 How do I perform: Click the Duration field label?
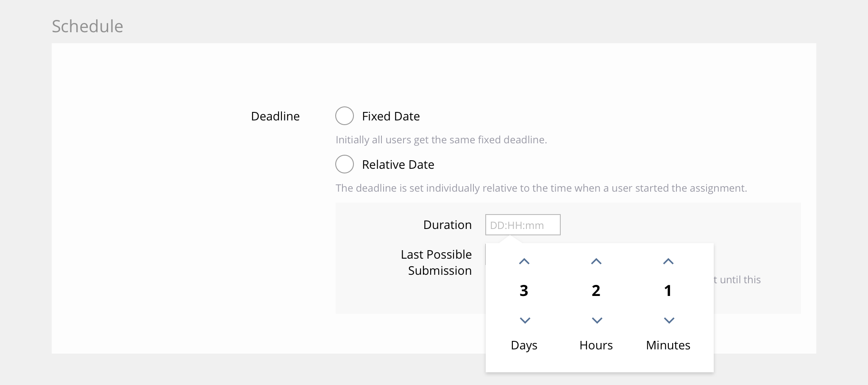pyautogui.click(x=447, y=225)
